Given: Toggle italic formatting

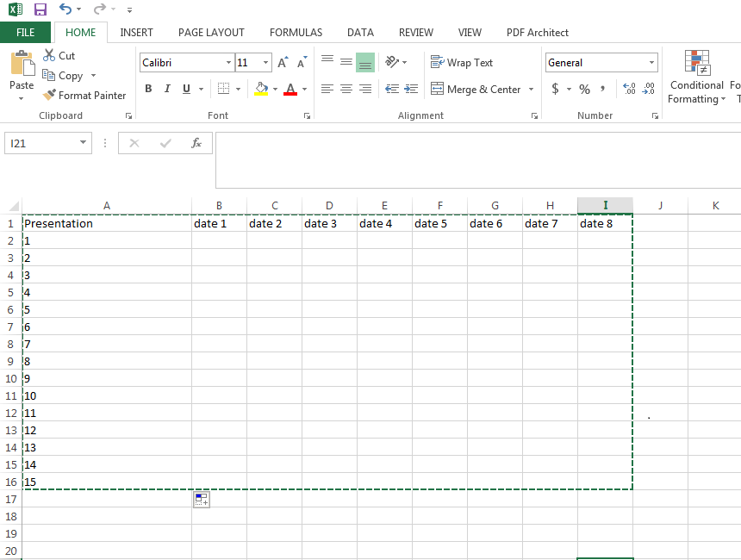Looking at the screenshot, I should pos(166,89).
